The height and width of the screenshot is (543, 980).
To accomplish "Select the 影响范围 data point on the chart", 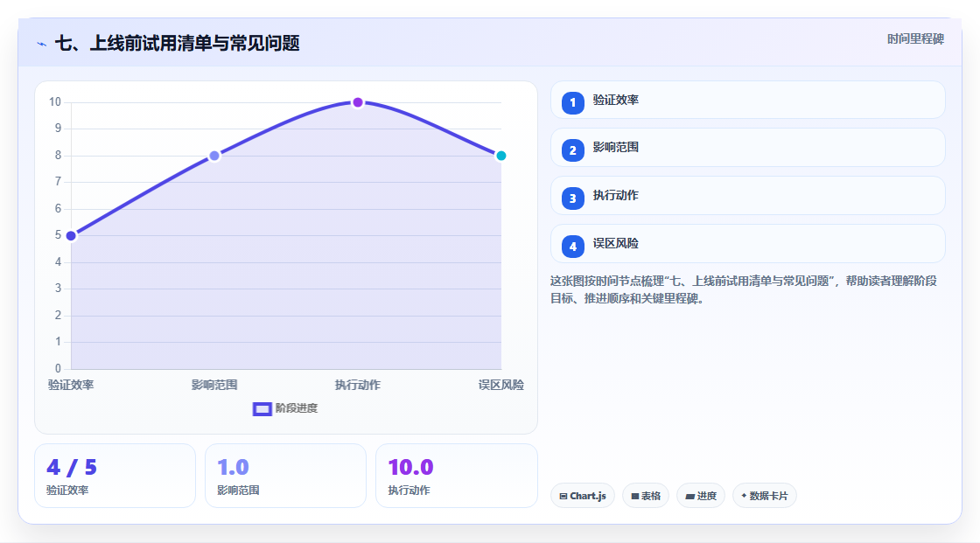I will (214, 156).
